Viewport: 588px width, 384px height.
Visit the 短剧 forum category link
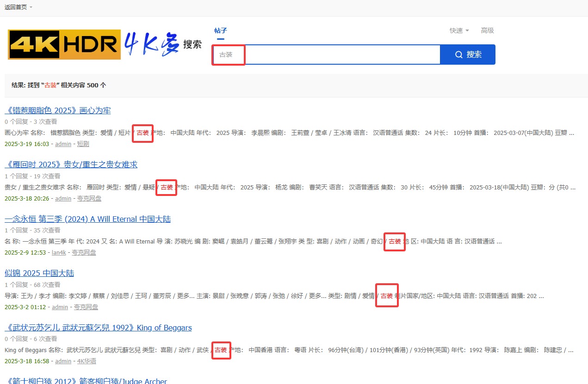pyautogui.click(x=83, y=144)
